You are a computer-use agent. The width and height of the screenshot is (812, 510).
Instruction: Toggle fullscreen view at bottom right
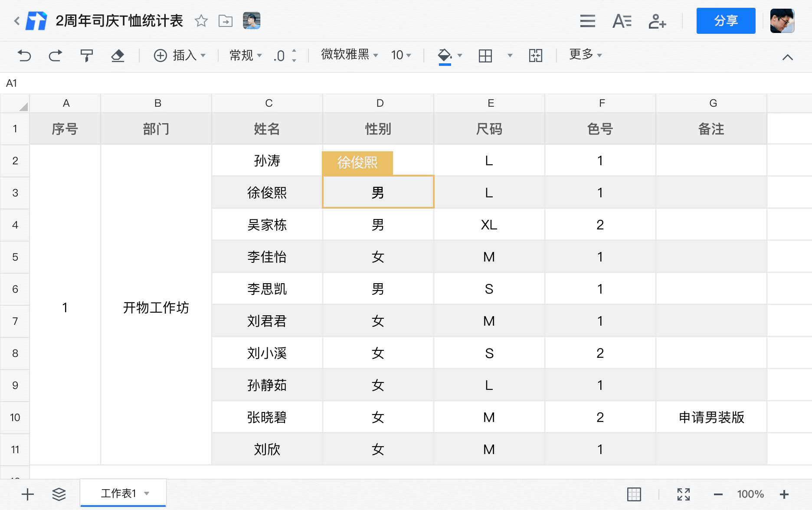click(684, 494)
